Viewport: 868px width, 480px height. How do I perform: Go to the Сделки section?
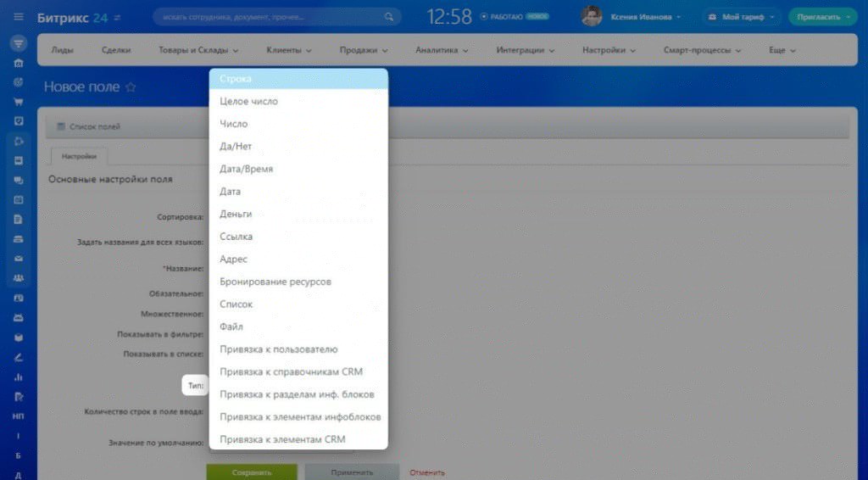[115, 50]
